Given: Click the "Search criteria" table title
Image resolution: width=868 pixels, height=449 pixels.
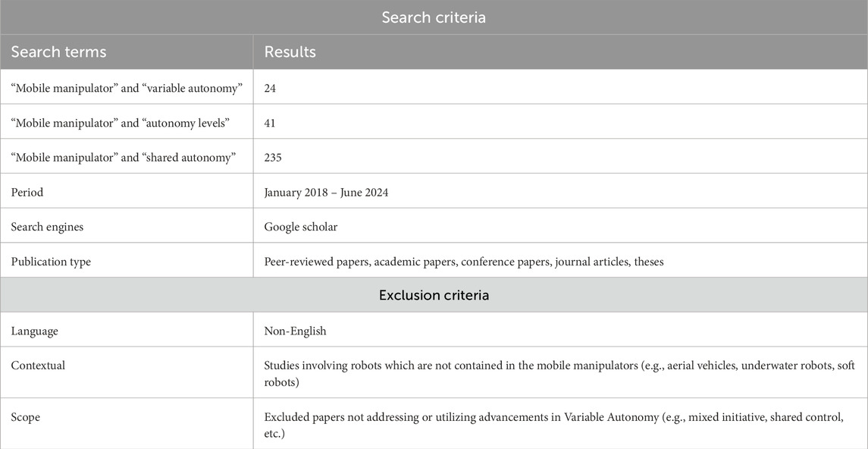Looking at the screenshot, I should coord(434,17).
